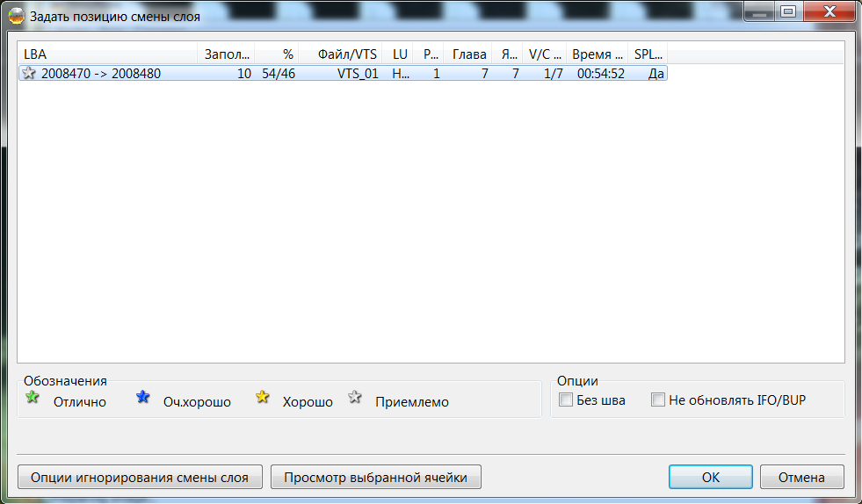Enable the 'Без шва' checkbox

[x=566, y=400]
